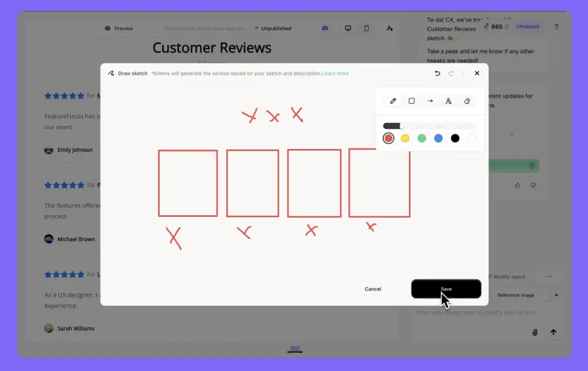Click the Modify layout option

[506, 277]
